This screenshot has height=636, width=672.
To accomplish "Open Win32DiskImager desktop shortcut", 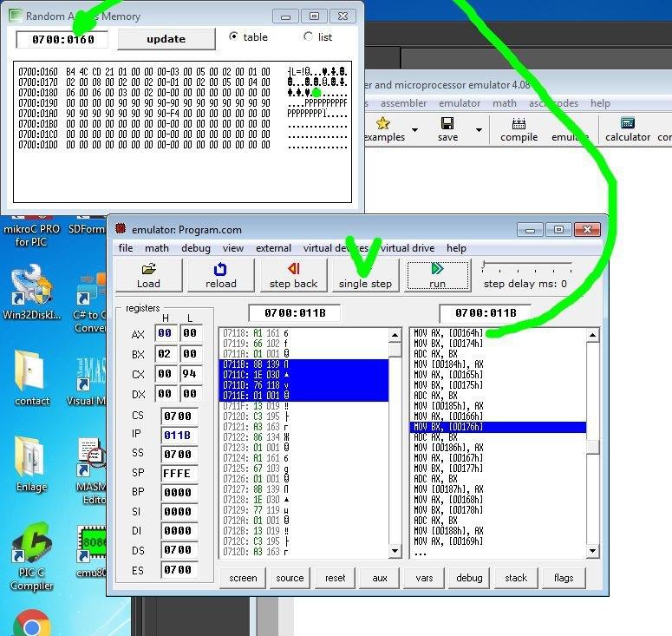I will (31, 292).
